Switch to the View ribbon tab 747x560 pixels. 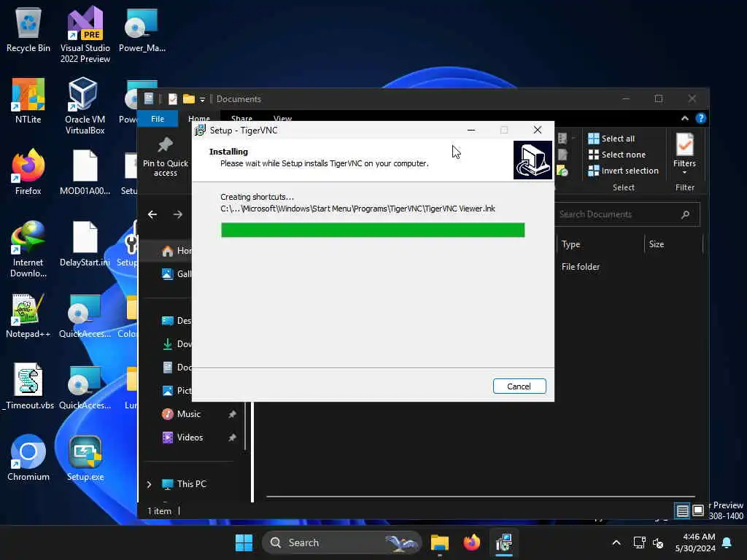[282, 119]
